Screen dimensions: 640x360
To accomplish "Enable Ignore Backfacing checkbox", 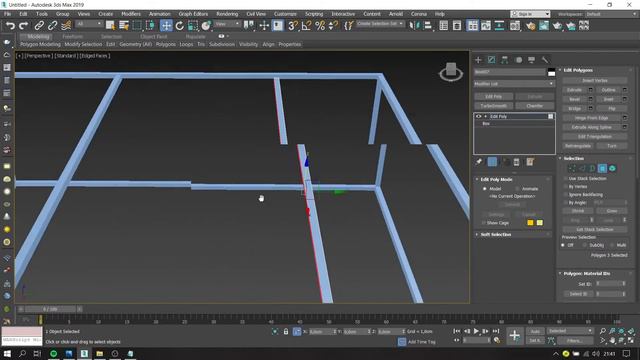I will 566,195.
